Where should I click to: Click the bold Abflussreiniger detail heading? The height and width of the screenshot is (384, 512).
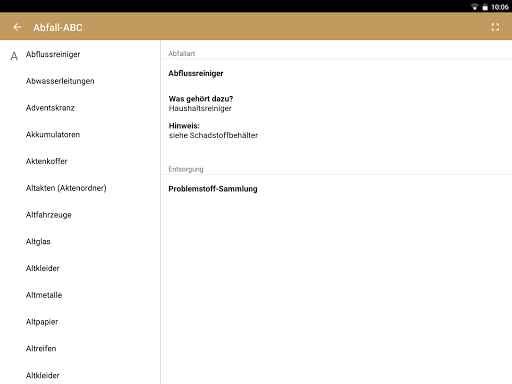(x=196, y=73)
